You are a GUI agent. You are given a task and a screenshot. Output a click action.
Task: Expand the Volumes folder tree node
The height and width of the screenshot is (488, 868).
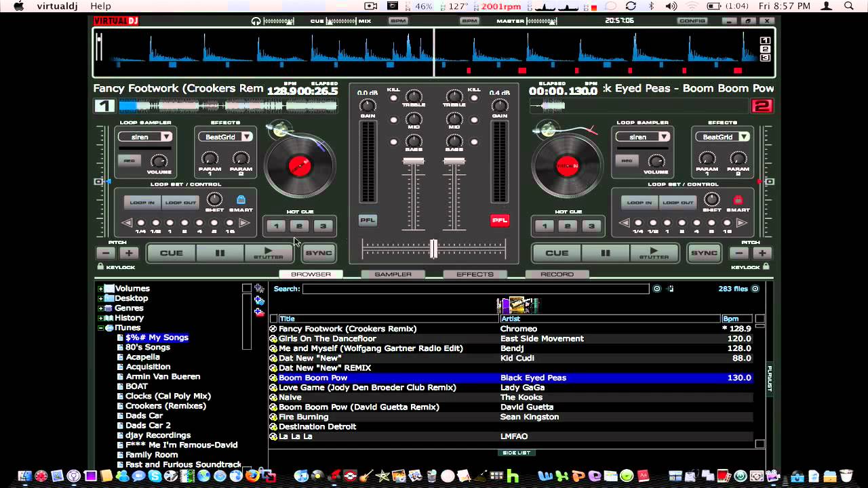point(100,289)
